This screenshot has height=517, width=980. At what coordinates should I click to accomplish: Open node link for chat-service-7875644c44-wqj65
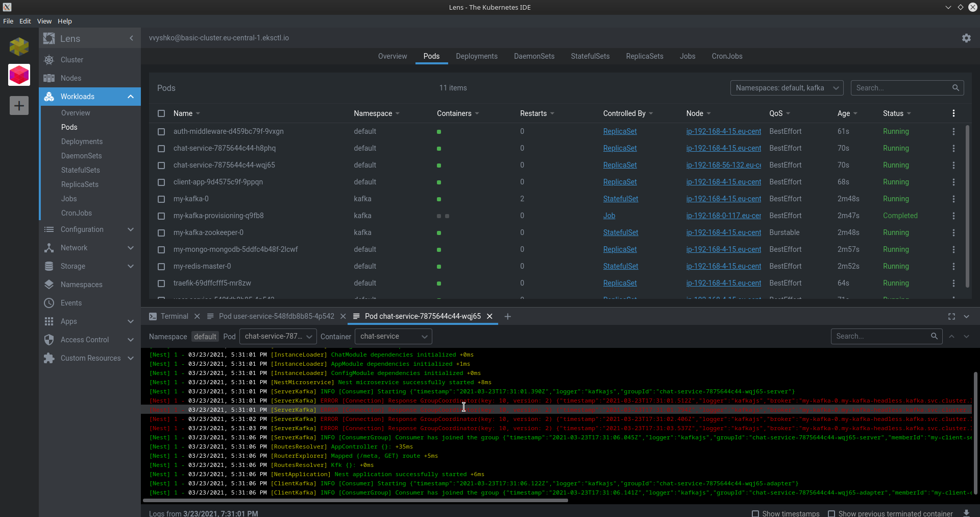[724, 165]
